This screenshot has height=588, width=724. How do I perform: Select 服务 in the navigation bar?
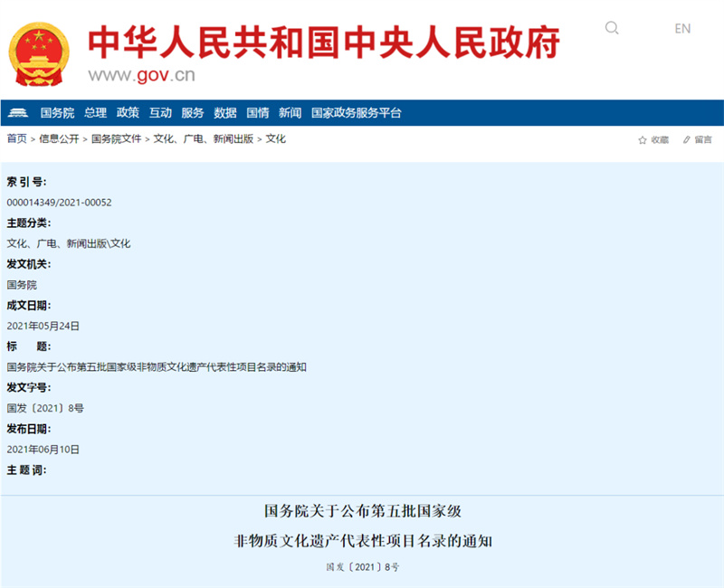193,113
